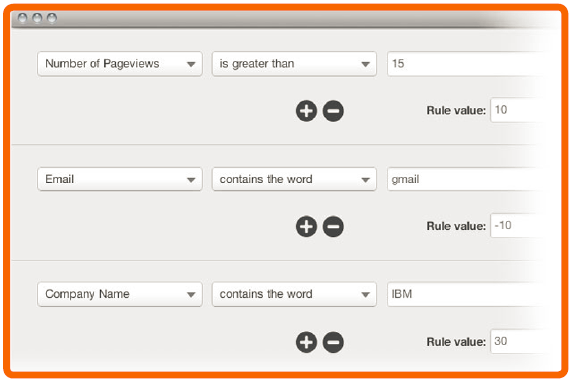The height and width of the screenshot is (382, 570).
Task: Add a rule below the Pageviews condition
Action: 306,111
